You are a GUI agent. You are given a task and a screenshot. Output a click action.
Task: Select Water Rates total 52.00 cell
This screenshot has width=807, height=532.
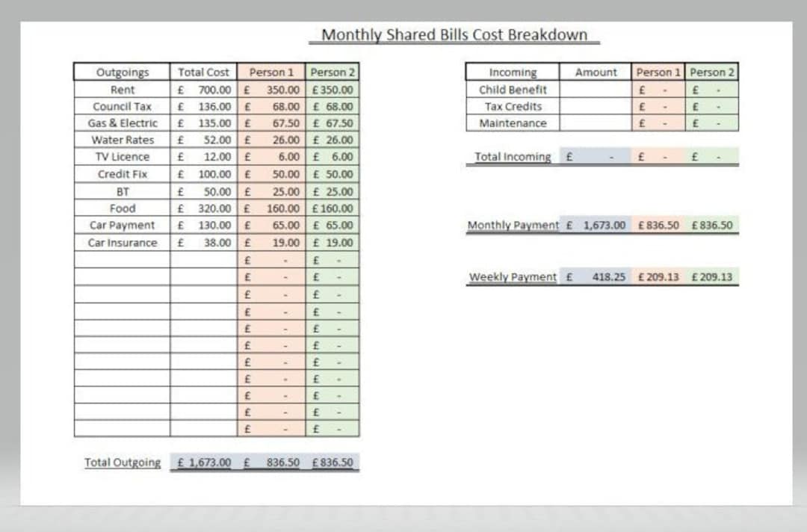tap(203, 140)
